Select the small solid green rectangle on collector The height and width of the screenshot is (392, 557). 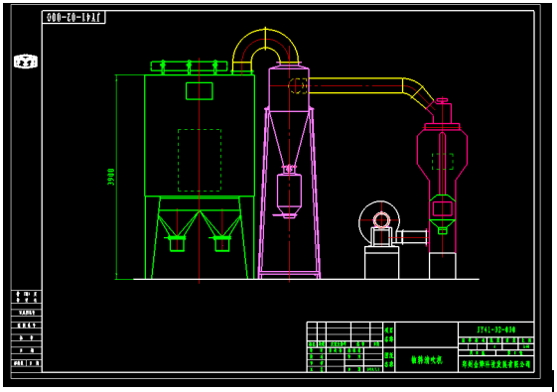(x=200, y=91)
